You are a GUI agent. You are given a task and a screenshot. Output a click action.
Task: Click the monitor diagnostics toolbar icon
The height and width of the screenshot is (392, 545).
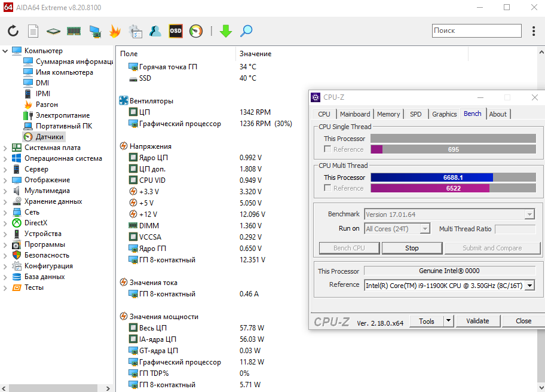click(x=94, y=31)
